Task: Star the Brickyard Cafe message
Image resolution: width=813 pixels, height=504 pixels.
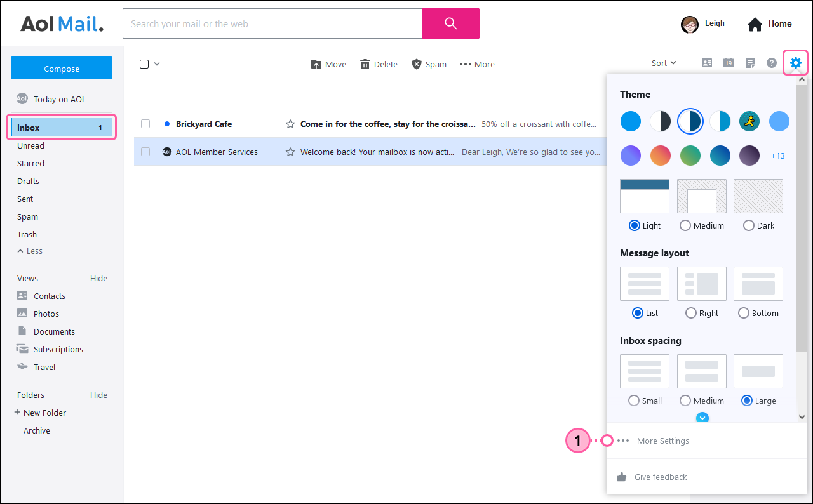Action: [x=290, y=124]
